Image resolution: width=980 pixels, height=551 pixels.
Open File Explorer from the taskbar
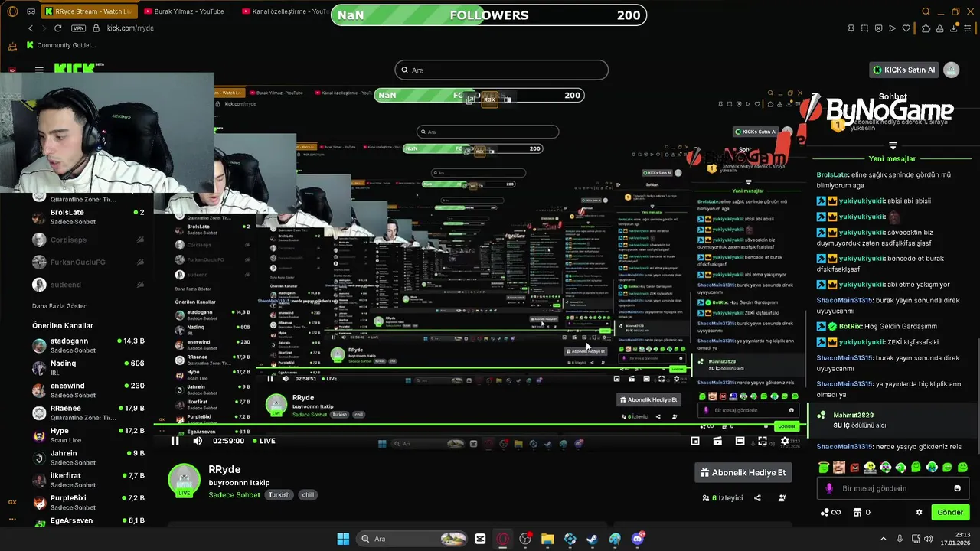coord(547,539)
